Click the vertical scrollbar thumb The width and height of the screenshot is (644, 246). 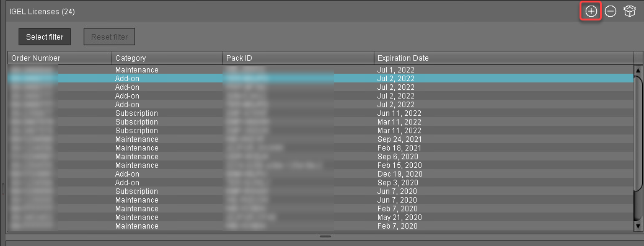tap(638, 148)
